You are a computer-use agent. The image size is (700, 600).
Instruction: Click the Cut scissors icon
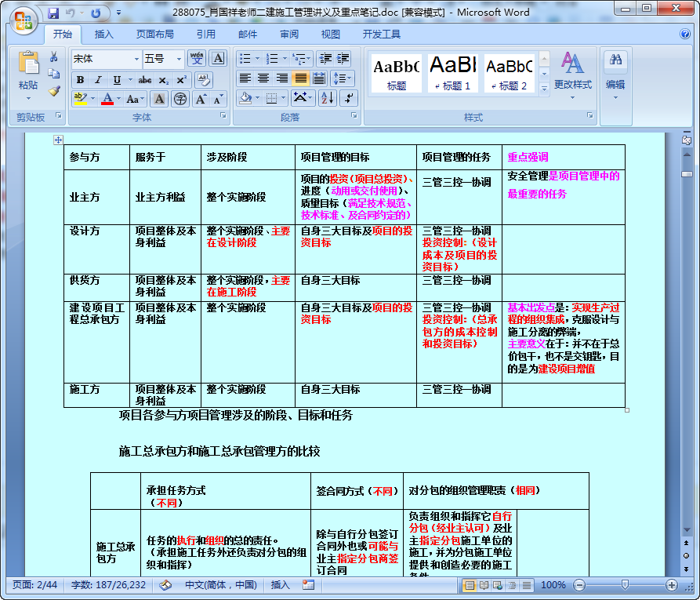point(54,56)
